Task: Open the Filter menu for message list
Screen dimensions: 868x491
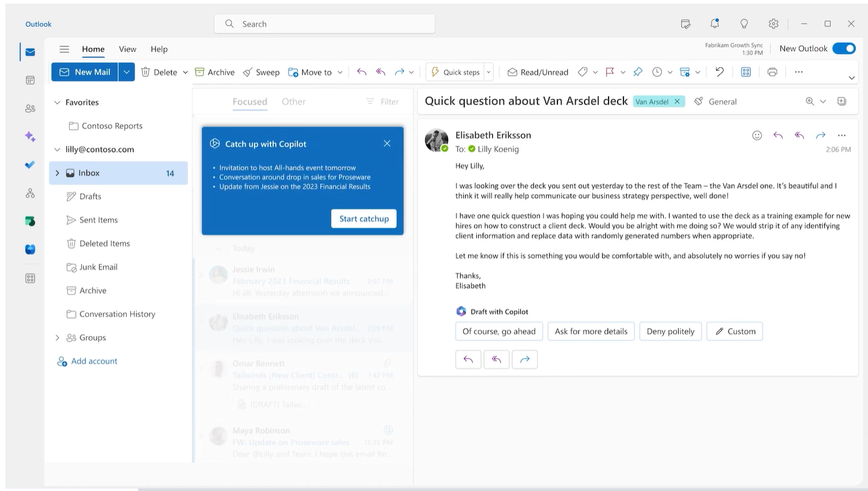Action: click(x=382, y=102)
